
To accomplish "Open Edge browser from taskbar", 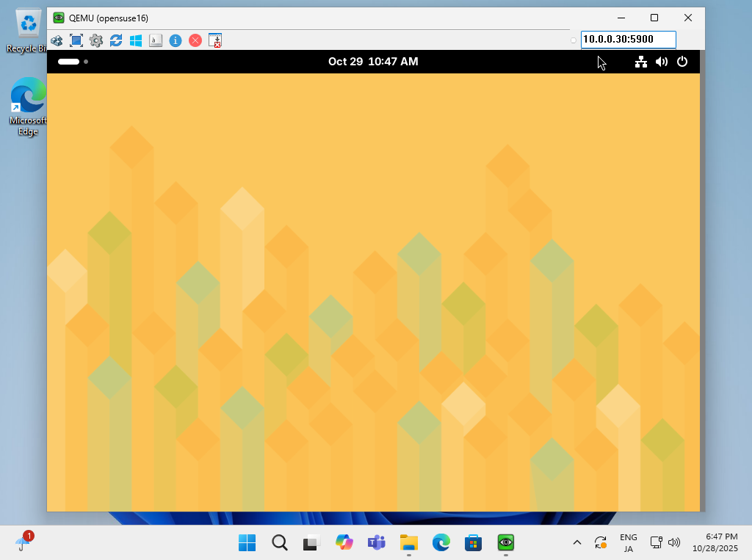I will tap(441, 542).
